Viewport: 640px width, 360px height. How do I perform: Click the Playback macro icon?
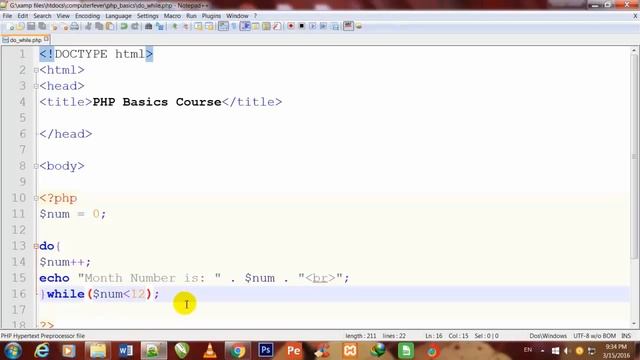313,26
